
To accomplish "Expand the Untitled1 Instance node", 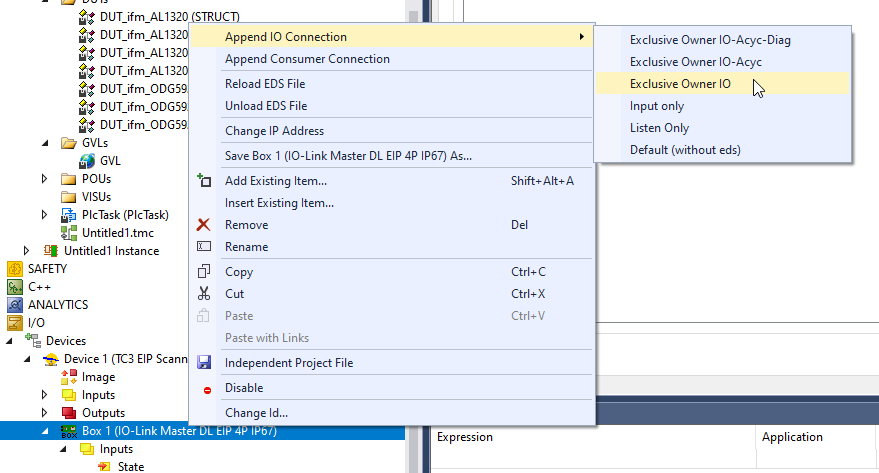I will [x=26, y=251].
